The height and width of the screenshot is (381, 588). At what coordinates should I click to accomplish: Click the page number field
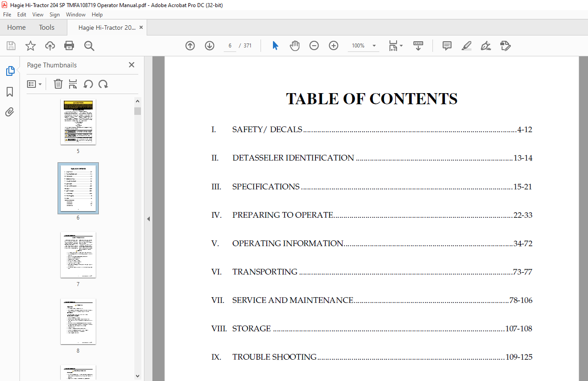[x=230, y=46]
